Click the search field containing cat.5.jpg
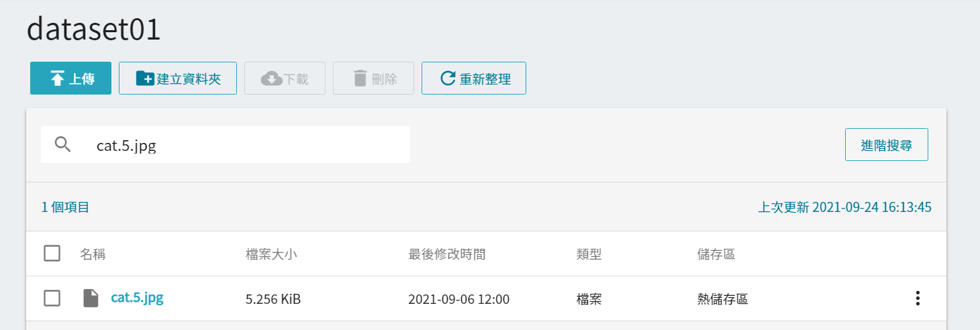The width and height of the screenshot is (980, 330). tap(226, 145)
